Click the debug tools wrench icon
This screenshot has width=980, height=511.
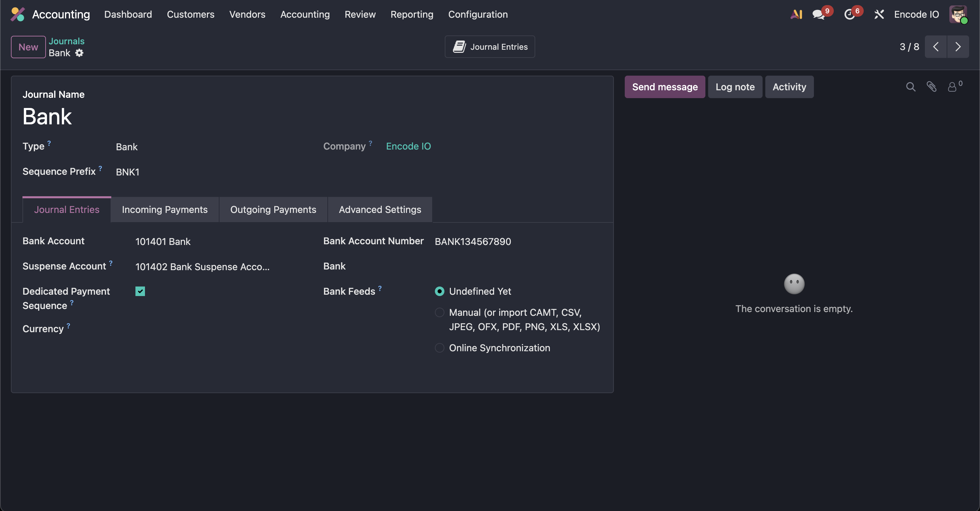pos(879,14)
